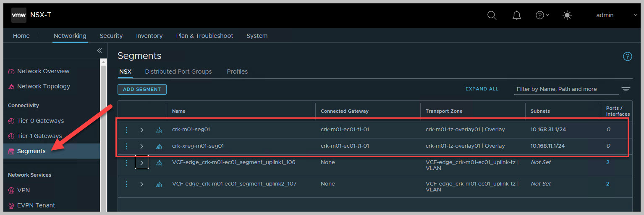The height and width of the screenshot is (215, 644).
Task: Open the filter options icon
Action: (x=626, y=89)
